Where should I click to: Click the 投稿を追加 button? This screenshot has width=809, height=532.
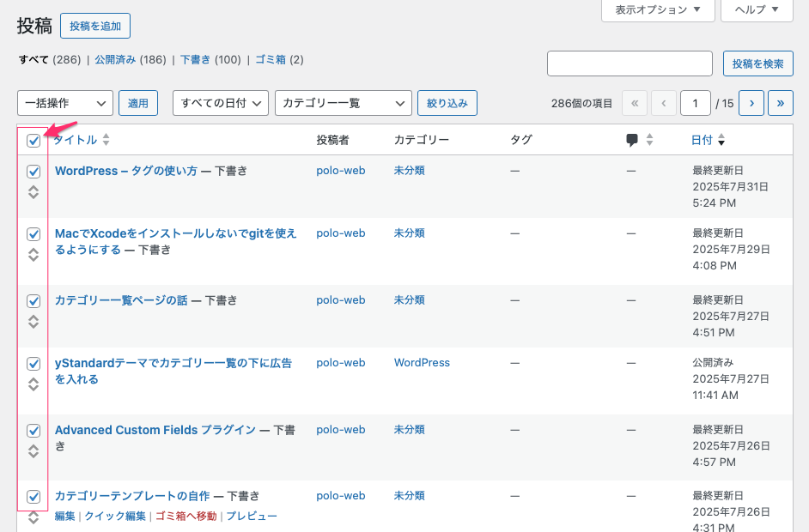pos(95,26)
